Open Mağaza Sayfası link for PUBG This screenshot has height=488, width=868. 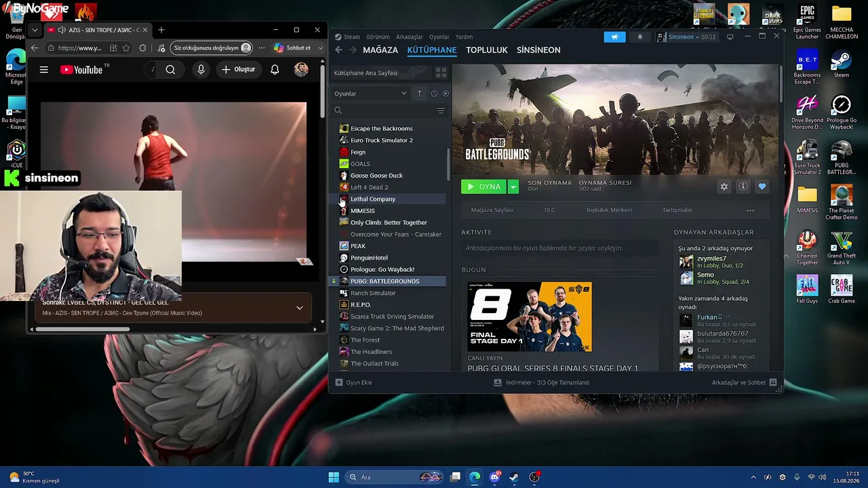point(492,210)
